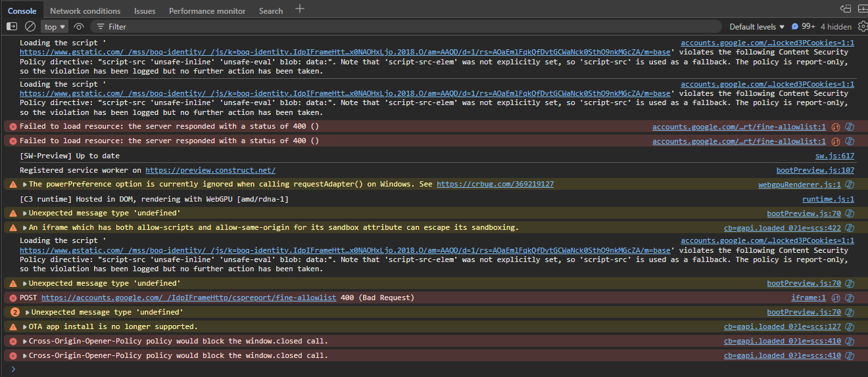This screenshot has width=868, height=377.
Task: Open the cspreport/fine-allowlist POST URL link
Action: pyautogui.click(x=189, y=298)
